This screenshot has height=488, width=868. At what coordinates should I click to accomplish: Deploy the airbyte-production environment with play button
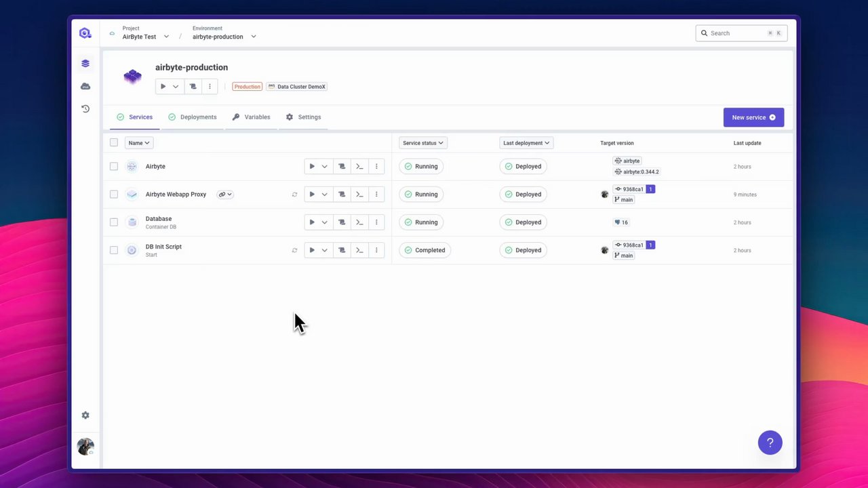tap(163, 87)
